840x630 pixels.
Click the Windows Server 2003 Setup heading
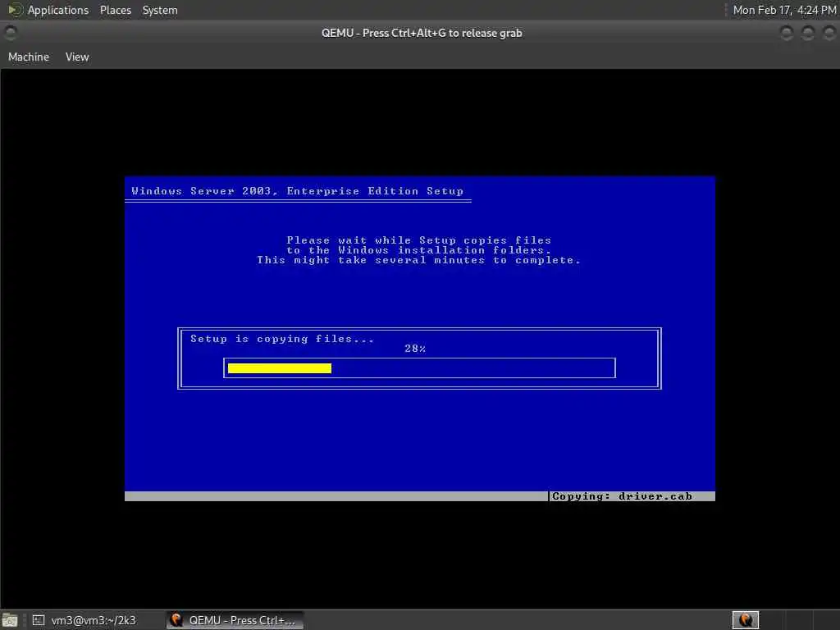(297, 191)
